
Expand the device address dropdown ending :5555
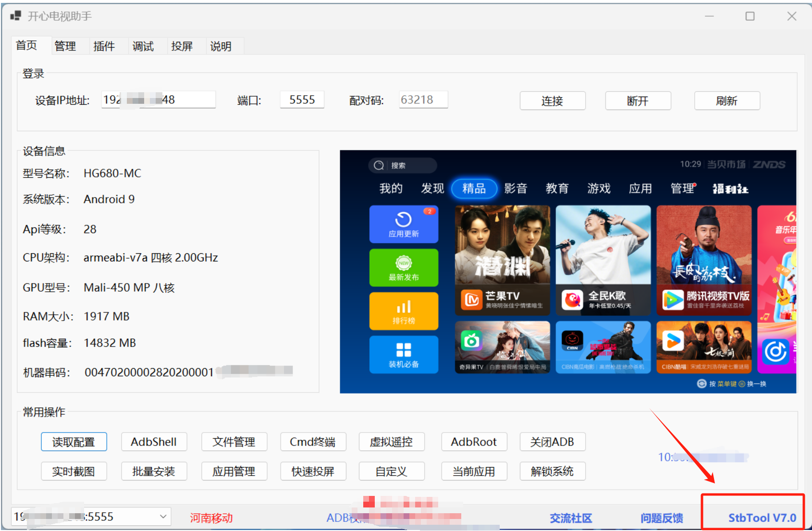163,517
